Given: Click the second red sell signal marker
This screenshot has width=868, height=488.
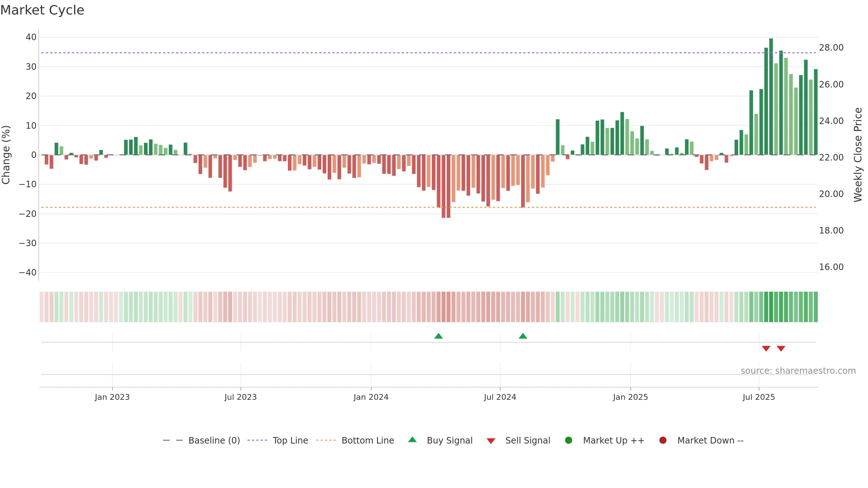Looking at the screenshot, I should pos(781,348).
